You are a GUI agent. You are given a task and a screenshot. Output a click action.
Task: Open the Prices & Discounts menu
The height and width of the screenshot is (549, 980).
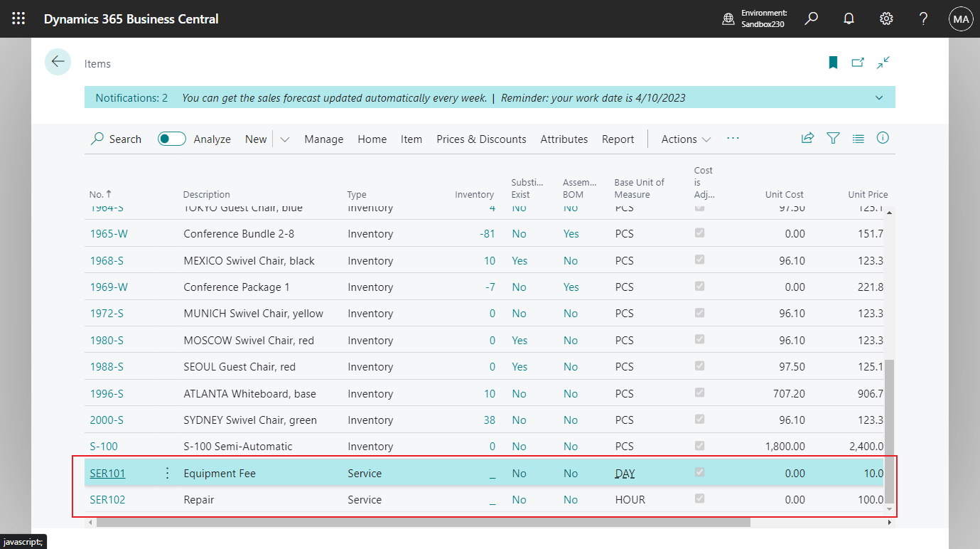click(481, 139)
